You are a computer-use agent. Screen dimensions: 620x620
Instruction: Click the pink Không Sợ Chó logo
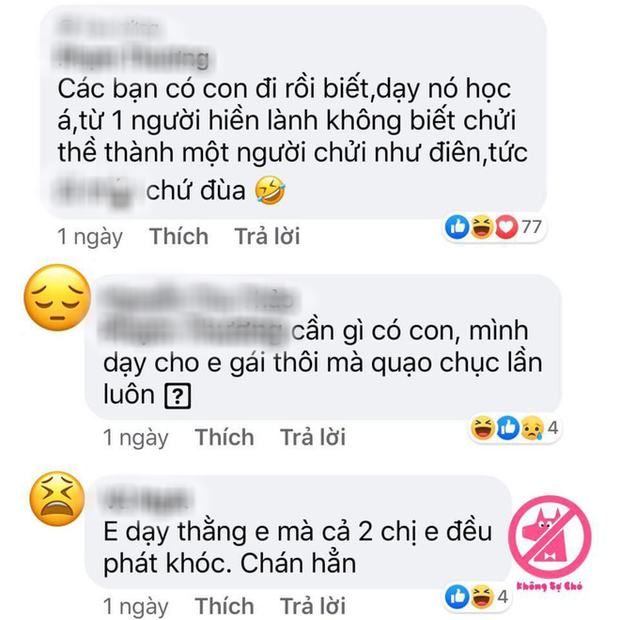coord(550,544)
